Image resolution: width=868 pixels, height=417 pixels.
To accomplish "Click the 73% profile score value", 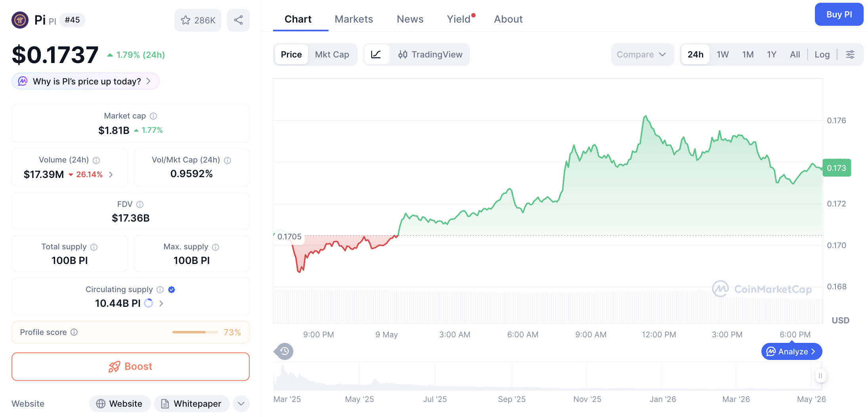I will (232, 332).
